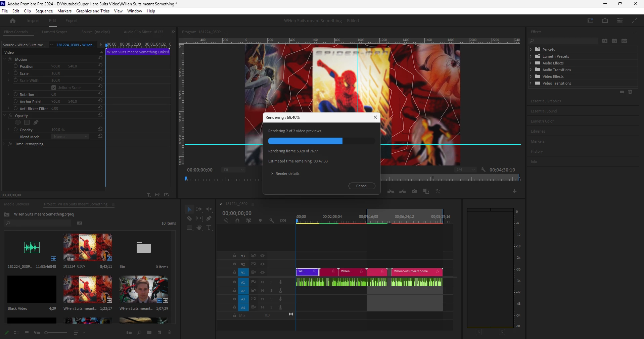Close the Rendering dialog

pyautogui.click(x=375, y=117)
